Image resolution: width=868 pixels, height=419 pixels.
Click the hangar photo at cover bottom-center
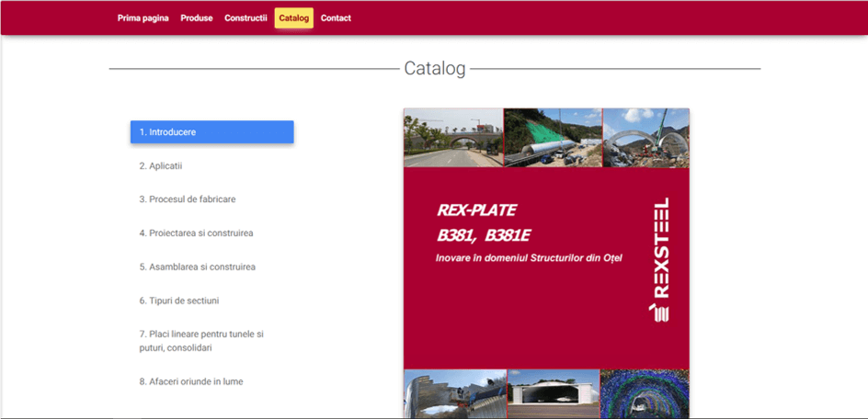pos(553,394)
